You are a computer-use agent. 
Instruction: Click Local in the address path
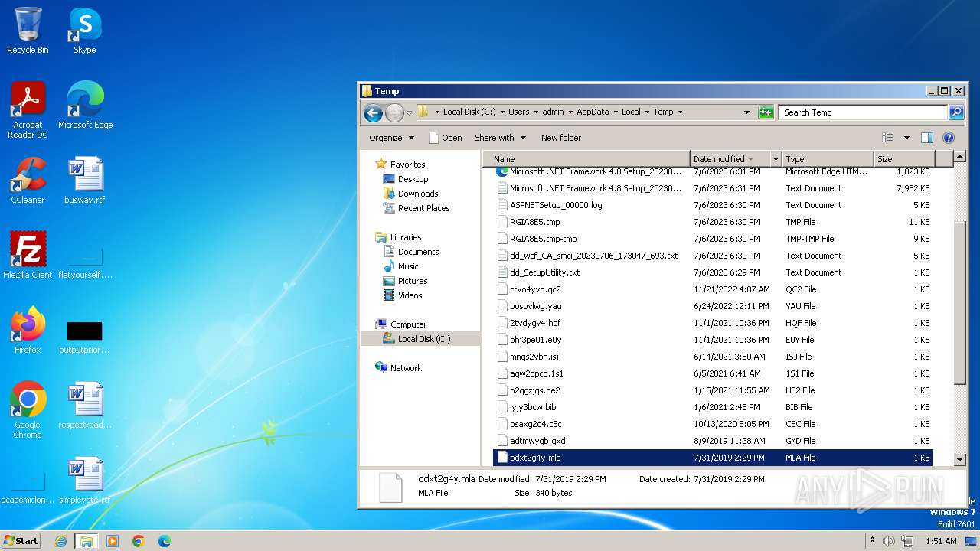click(x=631, y=112)
